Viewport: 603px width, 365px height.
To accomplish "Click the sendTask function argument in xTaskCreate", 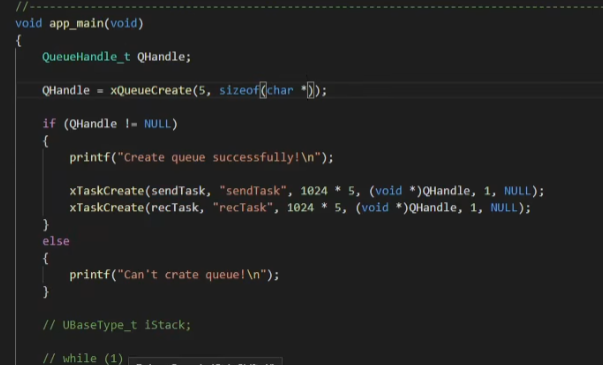I will tap(178, 191).
